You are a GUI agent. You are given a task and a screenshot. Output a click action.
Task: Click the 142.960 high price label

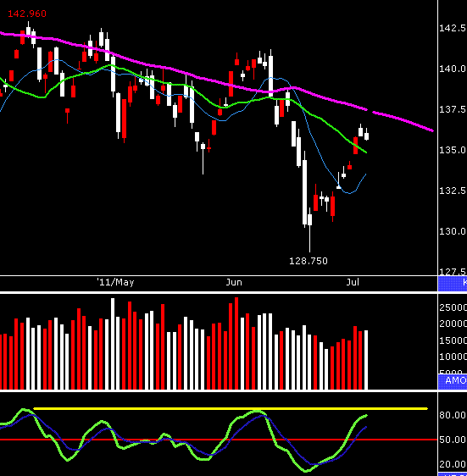[27, 14]
